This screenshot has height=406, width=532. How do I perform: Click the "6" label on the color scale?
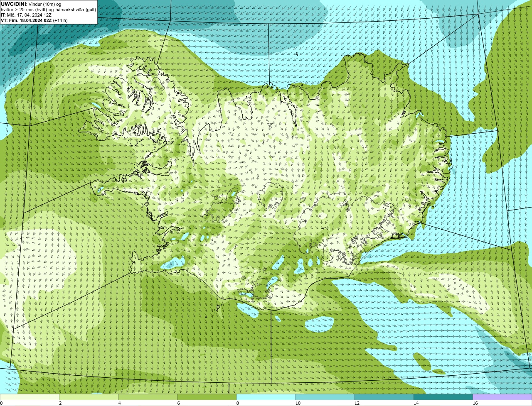[x=178, y=403]
